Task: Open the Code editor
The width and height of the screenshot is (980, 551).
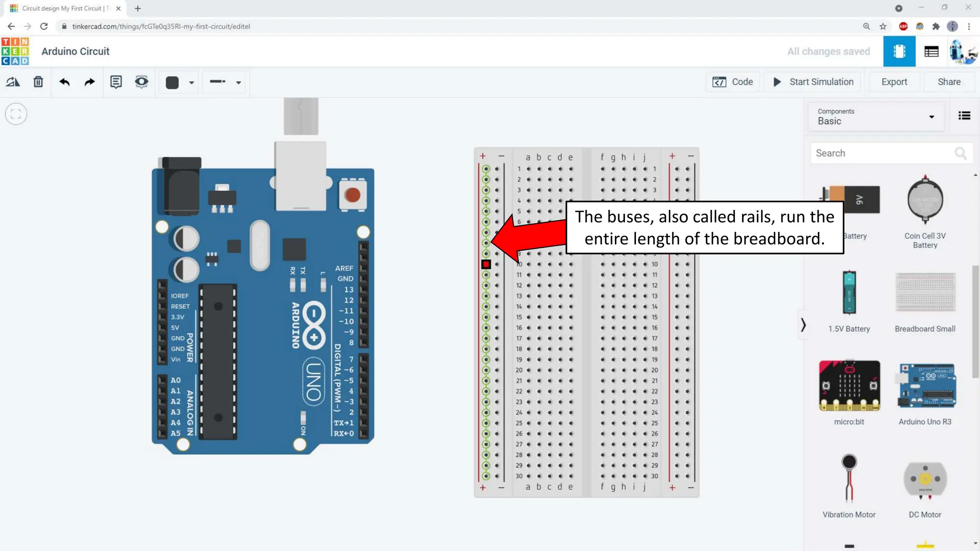Action: pyautogui.click(x=733, y=82)
